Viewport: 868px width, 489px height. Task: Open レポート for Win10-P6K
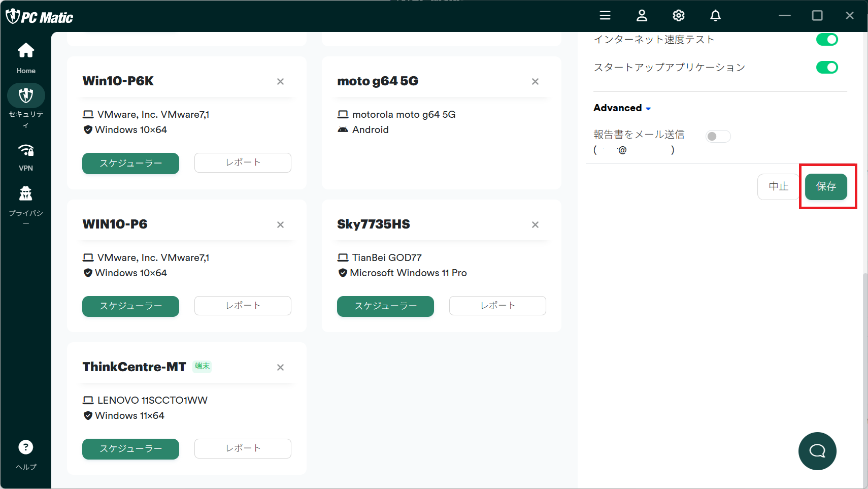tap(243, 162)
